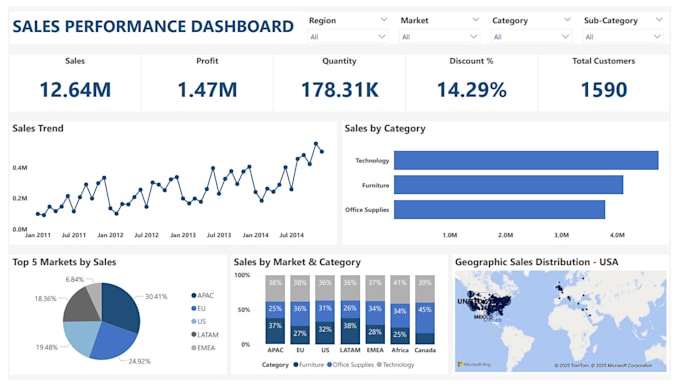Click the Top 5 Markets by Sales title
This screenshot has height=386, width=680.
point(64,262)
